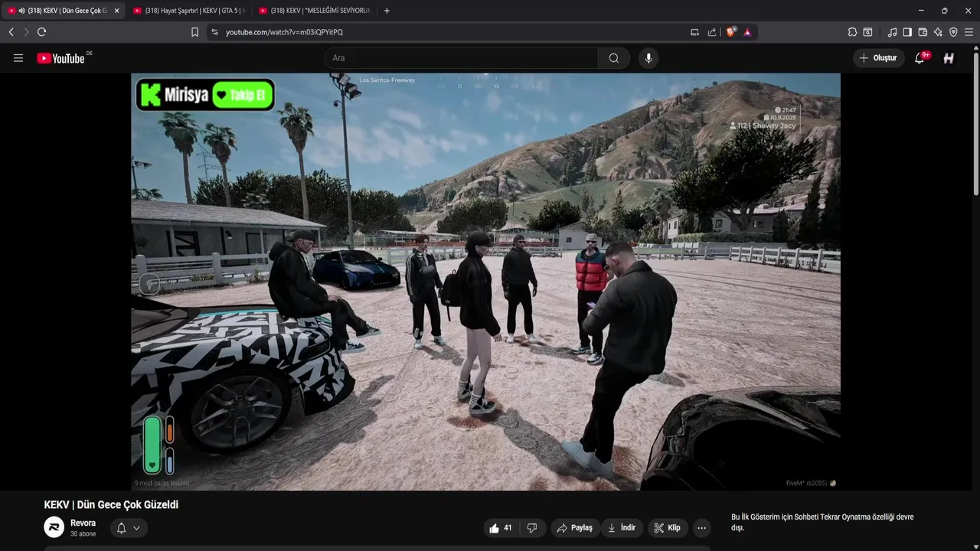This screenshot has height=551, width=980.
Task: Click the '30 abone' subscriber count
Action: 83,534
